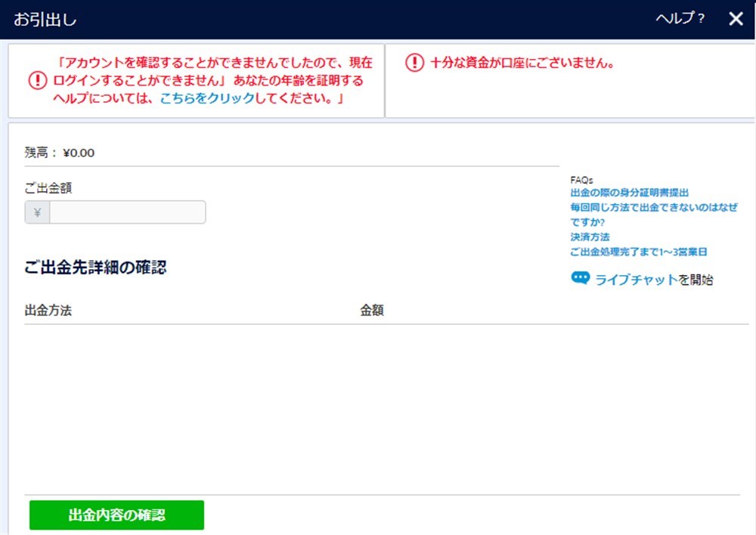Click the 十分な資金が口座にございません message
Image resolution: width=756 pixels, height=535 pixels.
tap(522, 63)
